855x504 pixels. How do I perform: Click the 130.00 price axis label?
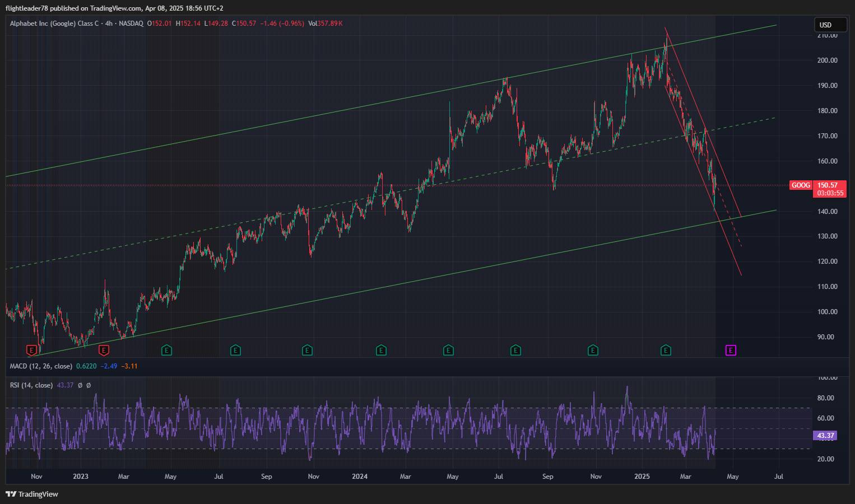tap(828, 236)
